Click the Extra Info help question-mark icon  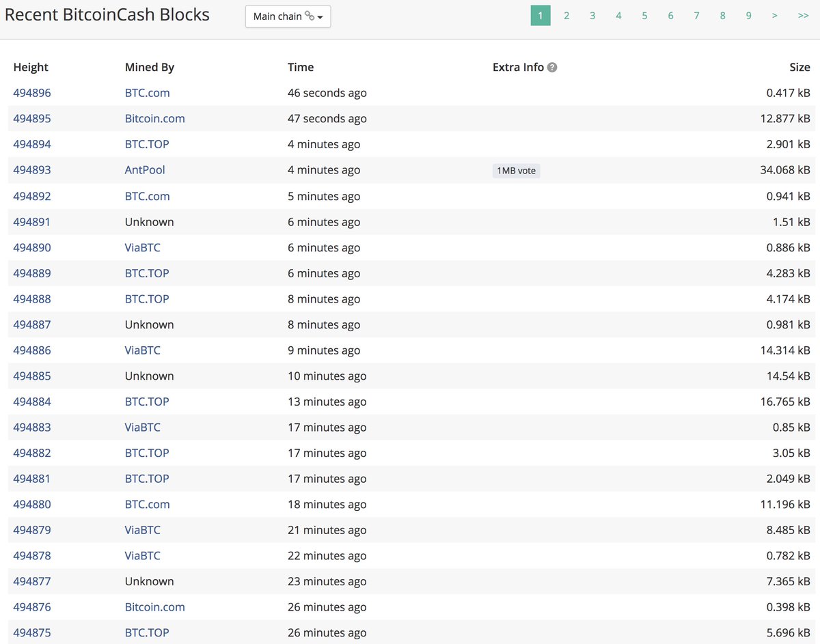point(552,67)
